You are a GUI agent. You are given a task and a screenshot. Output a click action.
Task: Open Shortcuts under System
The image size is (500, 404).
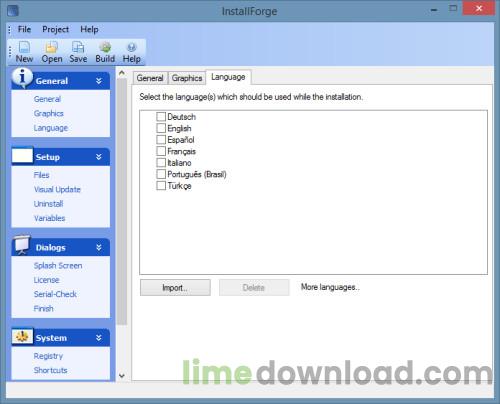coord(50,370)
